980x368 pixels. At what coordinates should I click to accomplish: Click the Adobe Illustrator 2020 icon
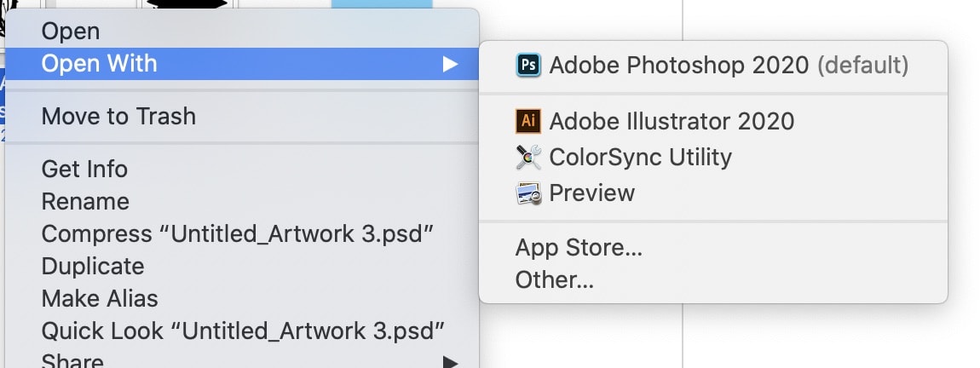tap(528, 121)
